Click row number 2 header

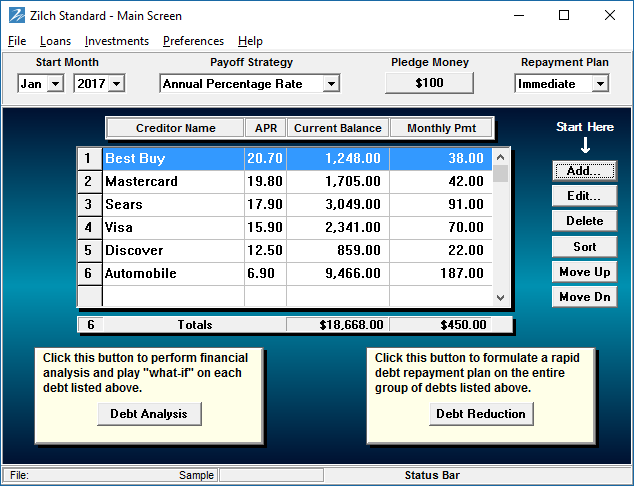(89, 182)
